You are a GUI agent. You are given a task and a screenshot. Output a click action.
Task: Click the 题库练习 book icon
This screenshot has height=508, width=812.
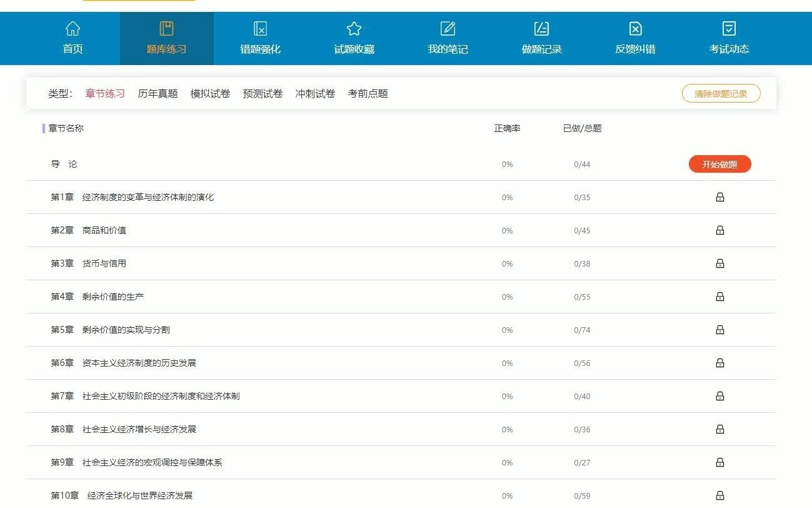[x=166, y=29]
